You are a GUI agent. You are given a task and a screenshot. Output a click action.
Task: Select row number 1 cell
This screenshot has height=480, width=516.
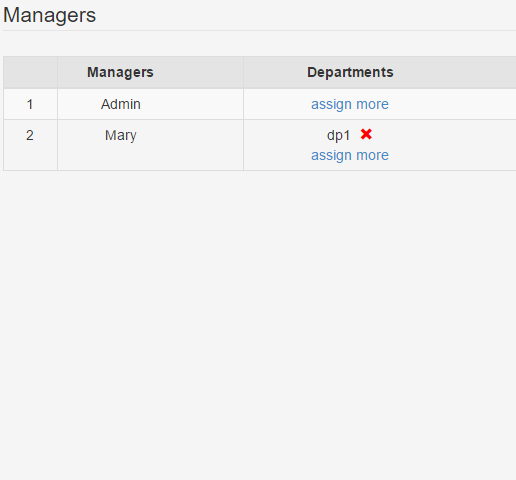coord(30,104)
